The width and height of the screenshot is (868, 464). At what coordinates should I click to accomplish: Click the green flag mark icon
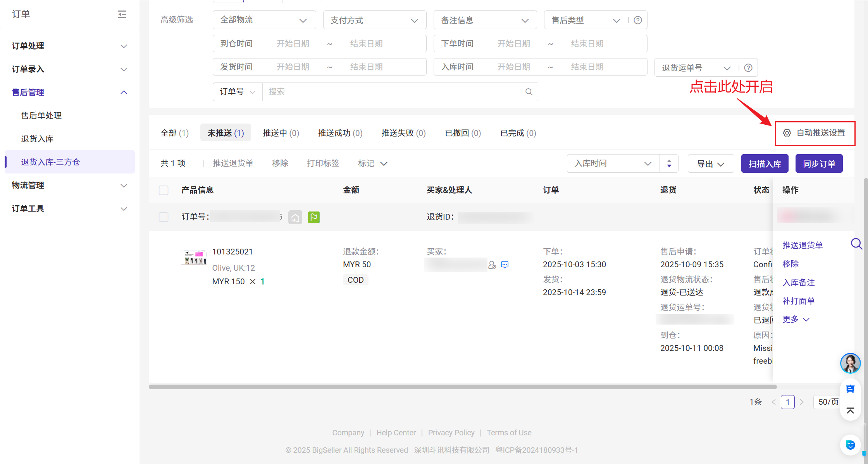click(x=313, y=217)
